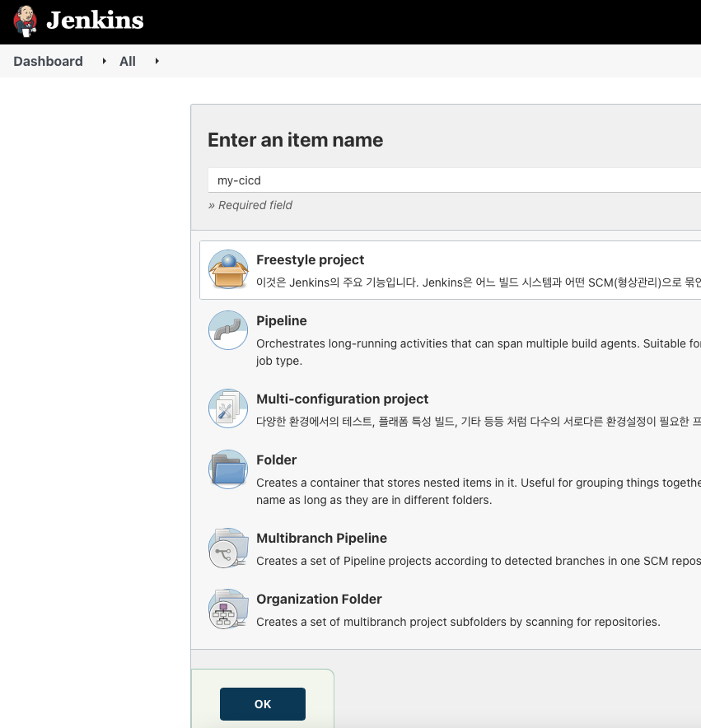Screen dimensions: 701x728
Task: Click the Enter an item name heading
Action: pos(295,140)
